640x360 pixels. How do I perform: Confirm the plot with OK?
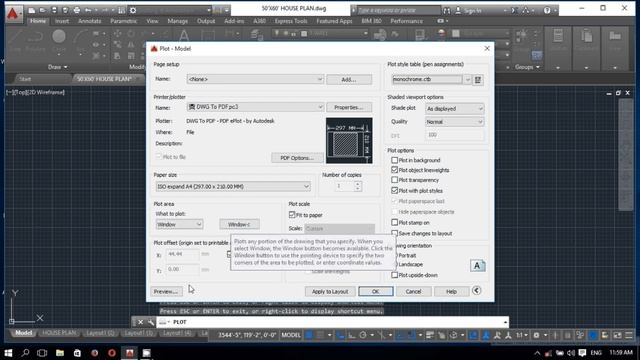pyautogui.click(x=376, y=291)
